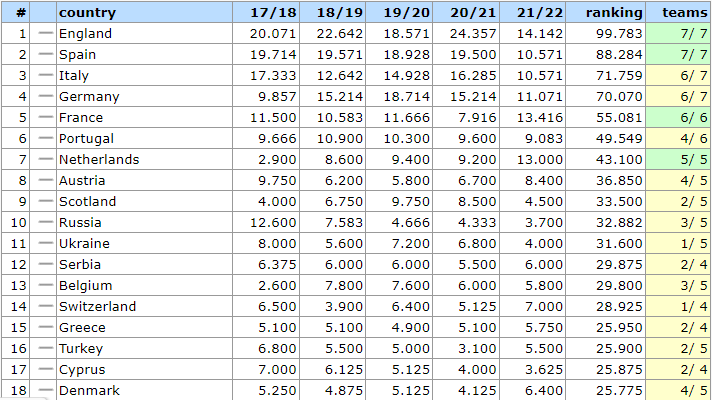This screenshot has width=712, height=400.
Task: Click Belgium's 17/18 value 2.600
Action: point(277,285)
